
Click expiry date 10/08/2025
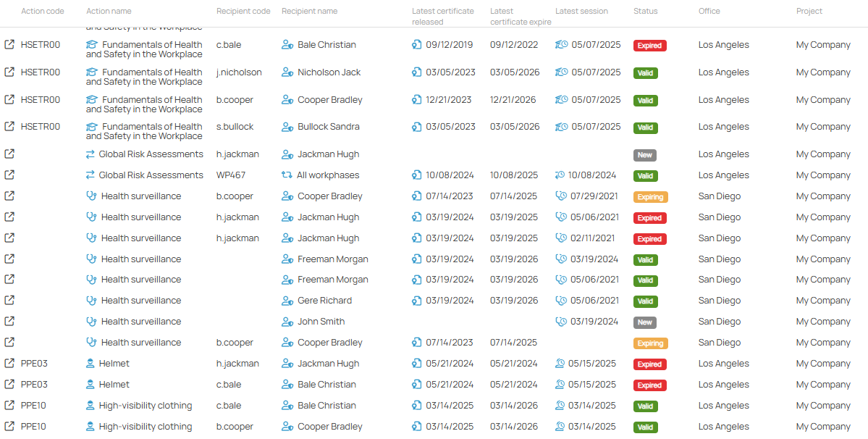click(514, 175)
